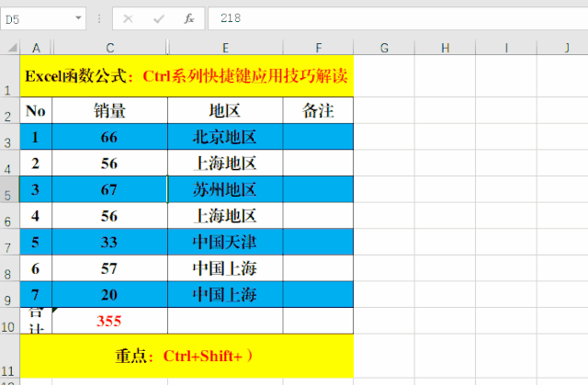Click the 'No' header cell
Viewport: 588px width, 385px height.
point(36,110)
